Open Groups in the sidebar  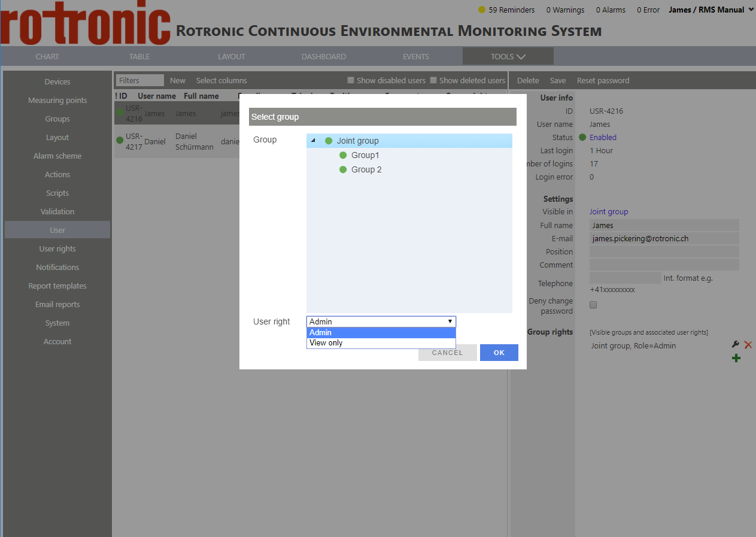pos(57,119)
